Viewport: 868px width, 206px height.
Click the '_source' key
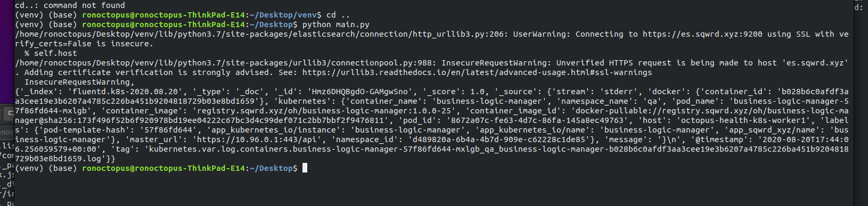pyautogui.click(x=515, y=92)
